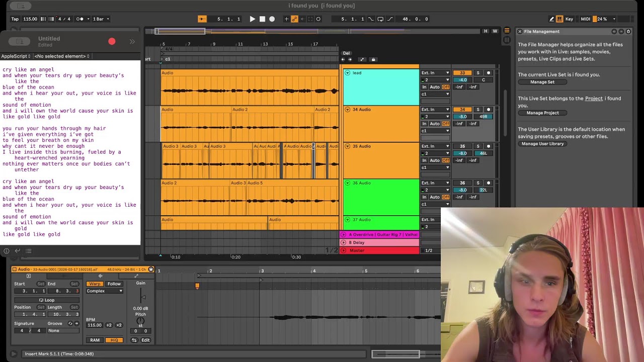Viewport: 644px width, 362px height.
Task: Click the reverse sample icon
Action: pos(134,340)
